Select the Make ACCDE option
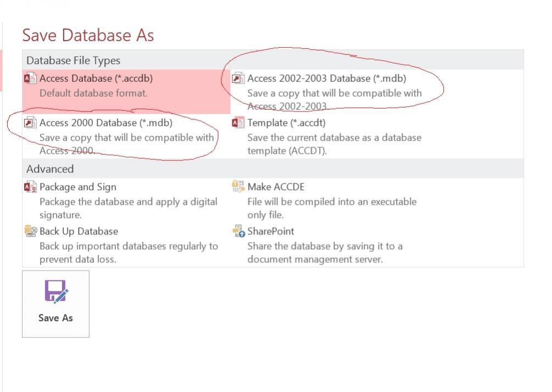Image resolution: width=552 pixels, height=392 pixels. (x=334, y=200)
